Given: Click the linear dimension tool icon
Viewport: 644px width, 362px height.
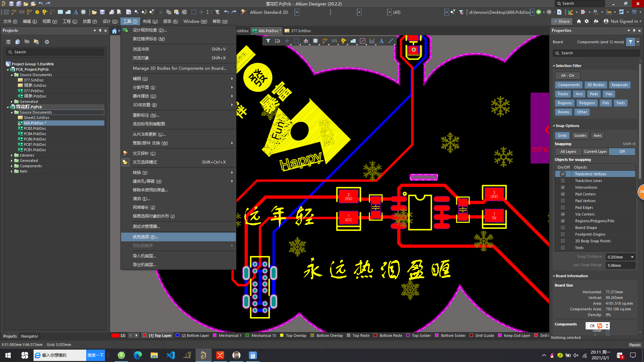Looking at the screenshot, I should [372, 41].
